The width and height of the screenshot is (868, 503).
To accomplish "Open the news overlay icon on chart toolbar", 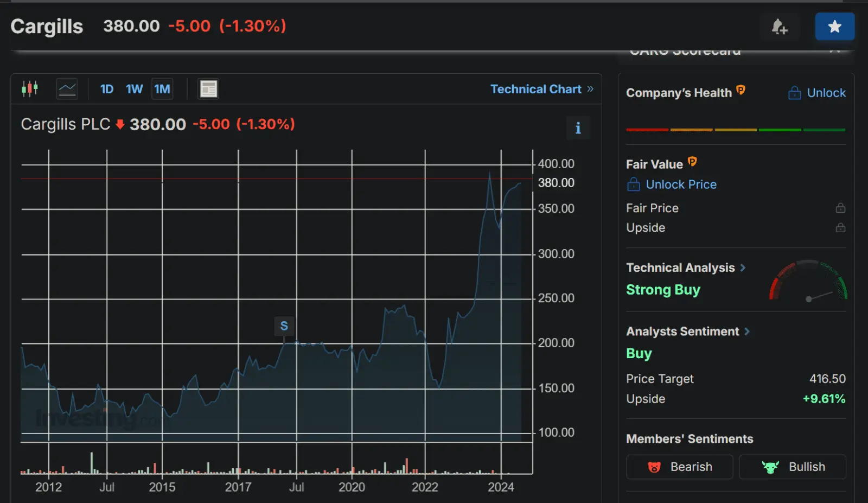I will pos(208,88).
